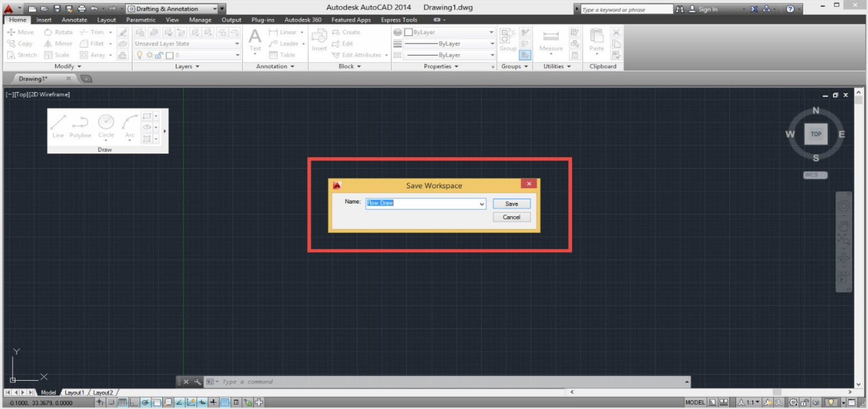Select the Mirror tool
868x409 pixels.
[58, 44]
